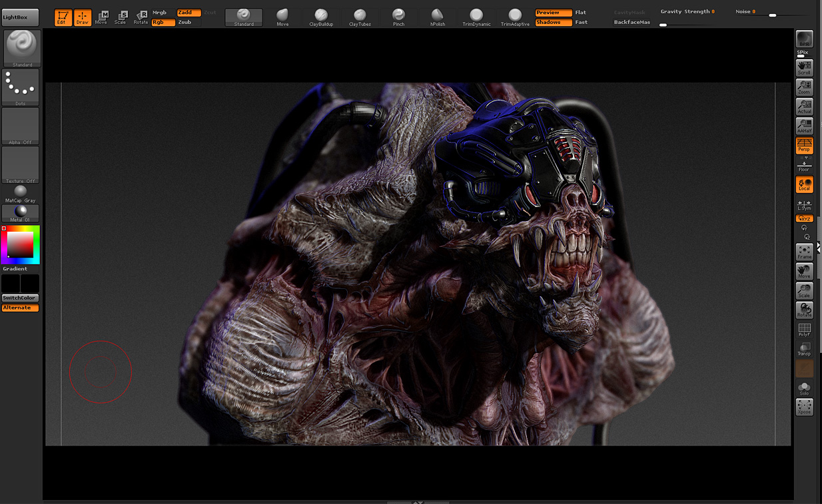Activate the Scale transform icon in top shelf
The width and height of the screenshot is (822, 504).
pos(121,17)
